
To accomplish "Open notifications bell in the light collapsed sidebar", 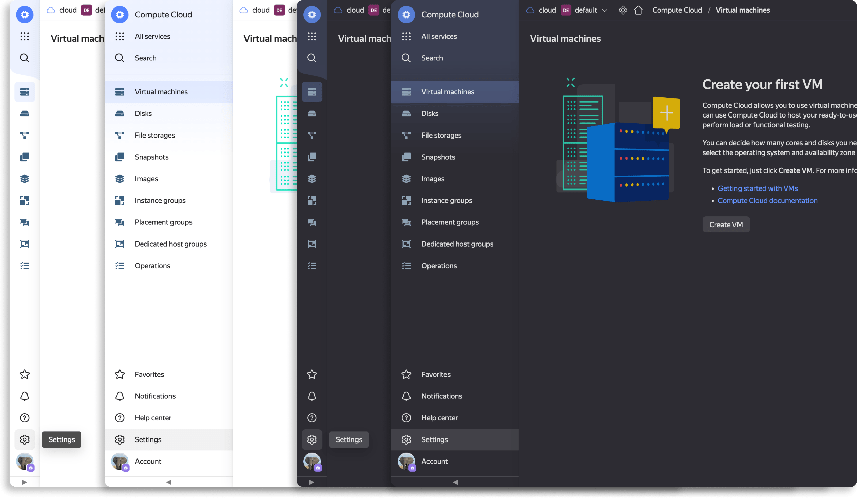I will point(24,396).
